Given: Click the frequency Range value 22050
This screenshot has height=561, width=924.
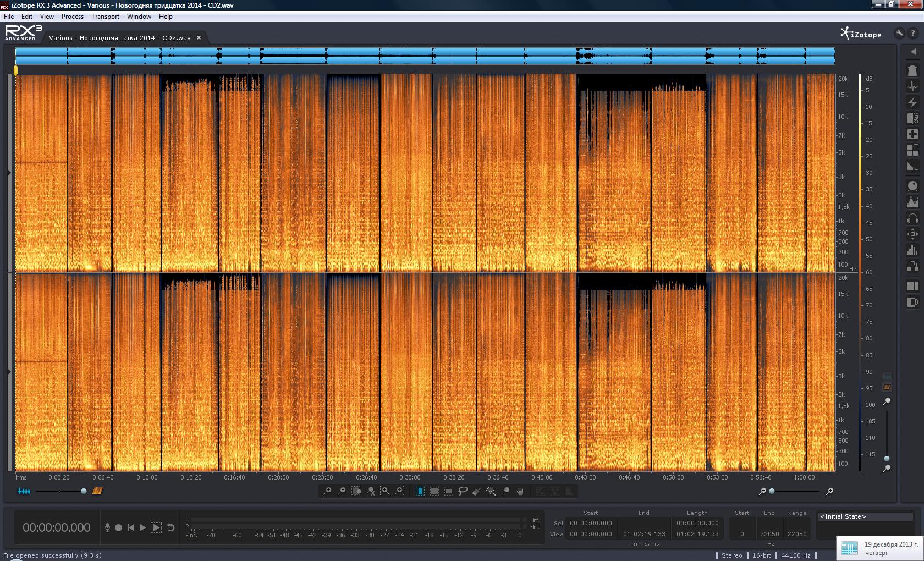Looking at the screenshot, I should coord(797,534).
